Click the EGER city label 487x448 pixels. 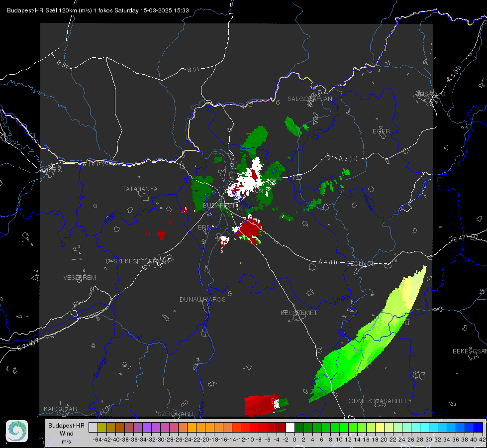click(x=381, y=131)
